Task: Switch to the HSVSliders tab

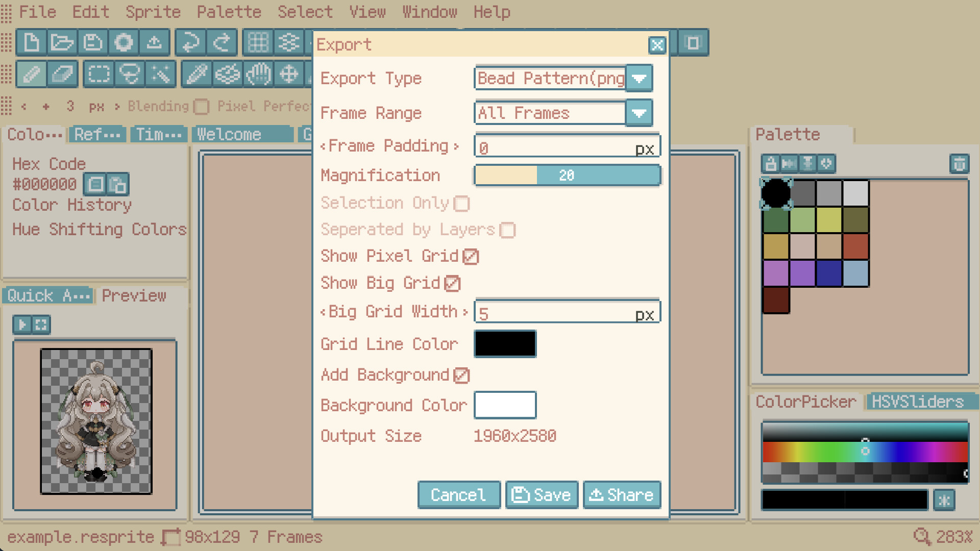Action: (917, 402)
